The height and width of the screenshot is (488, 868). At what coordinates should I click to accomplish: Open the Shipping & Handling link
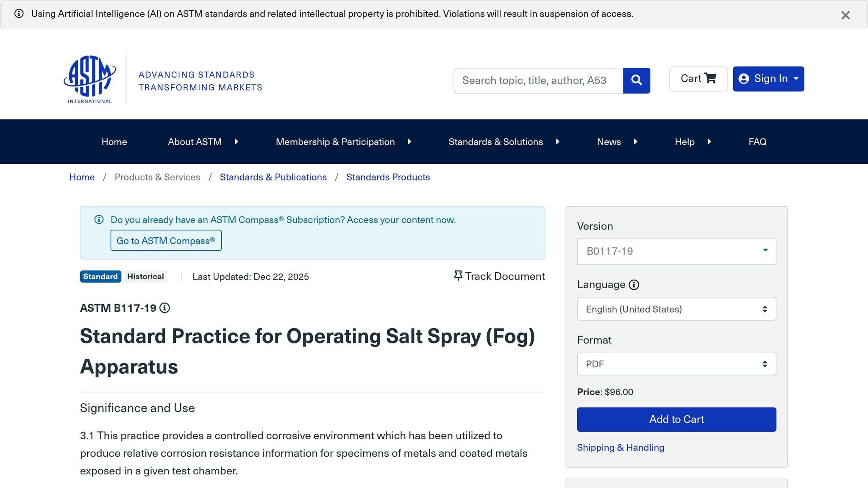[620, 448]
